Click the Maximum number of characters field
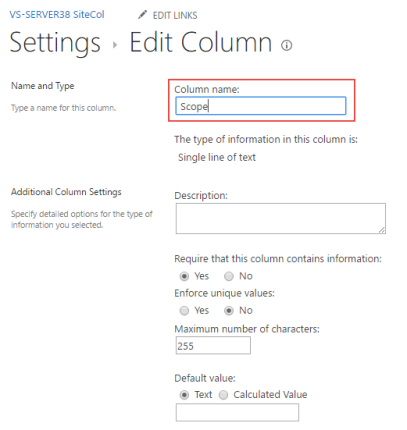The image size is (407, 430). coord(213,345)
